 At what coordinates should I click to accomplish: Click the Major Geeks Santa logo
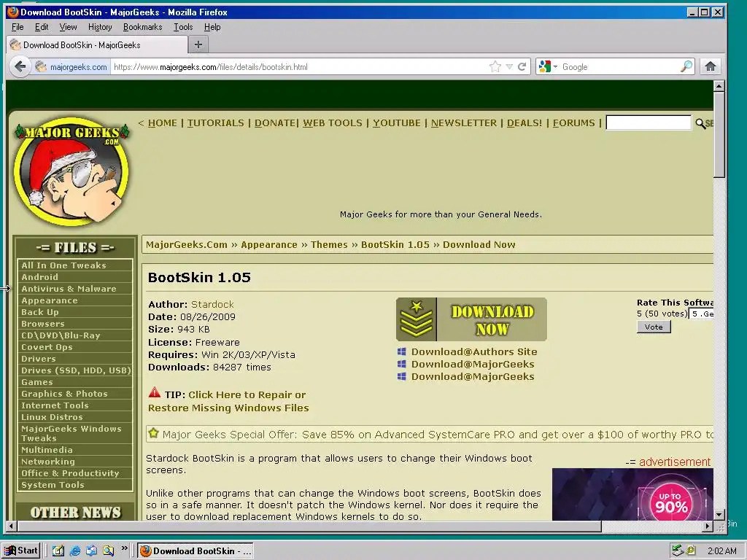coord(71,172)
